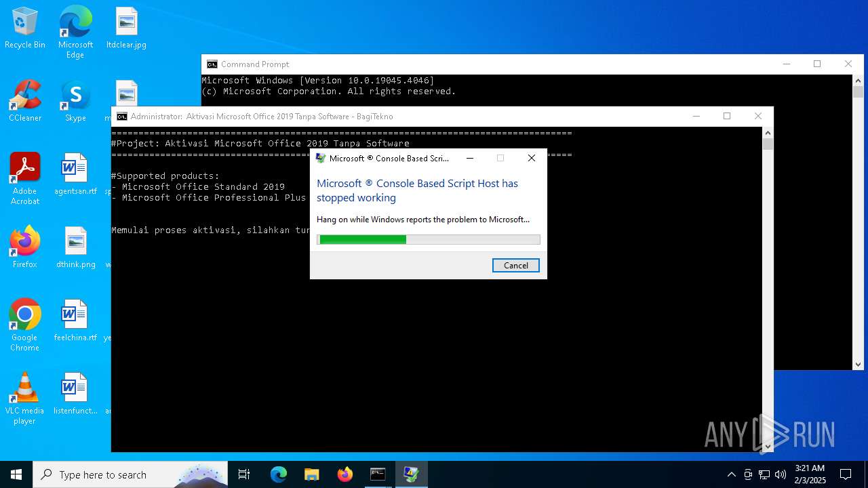This screenshot has width=868, height=488.
Task: Open the Adobe Acrobat desktop shortcut
Action: click(25, 179)
